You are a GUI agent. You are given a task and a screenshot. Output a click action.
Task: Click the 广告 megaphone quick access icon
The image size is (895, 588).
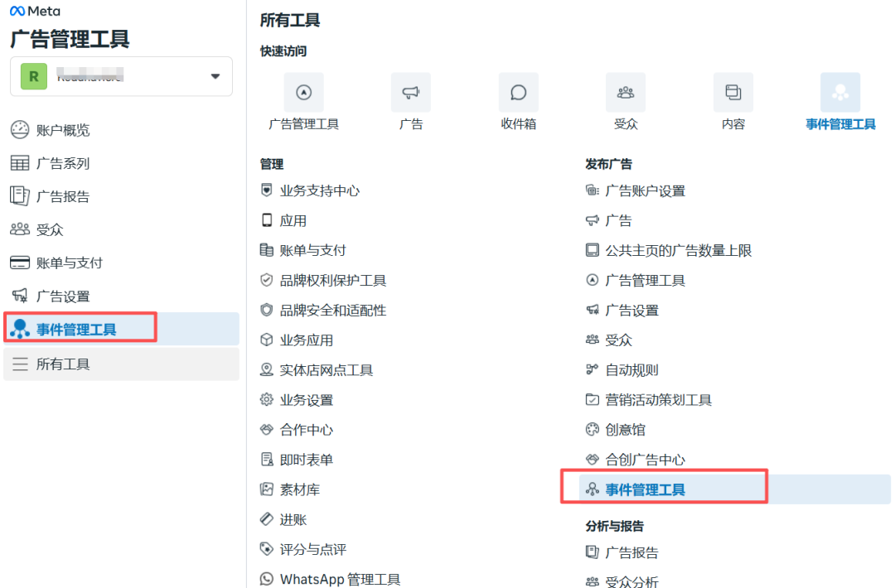tap(411, 93)
